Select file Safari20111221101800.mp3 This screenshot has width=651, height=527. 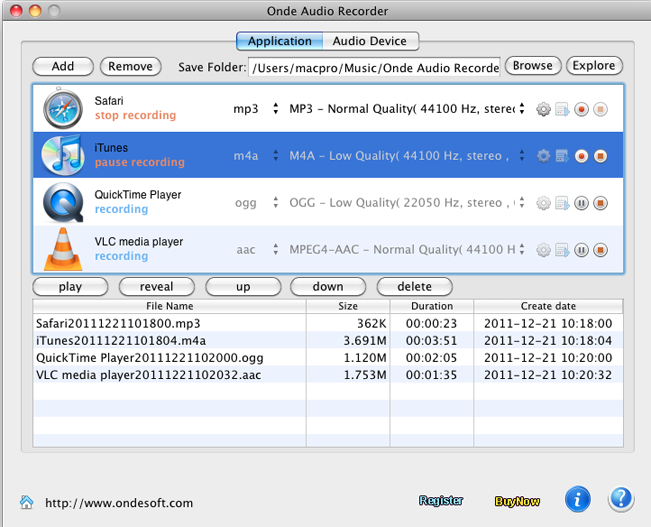point(118,323)
